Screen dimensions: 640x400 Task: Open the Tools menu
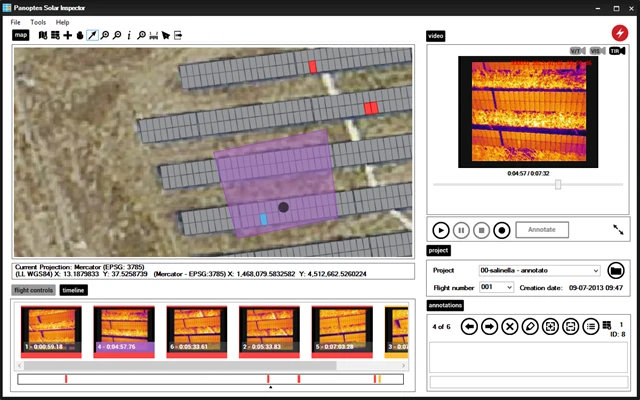38,21
